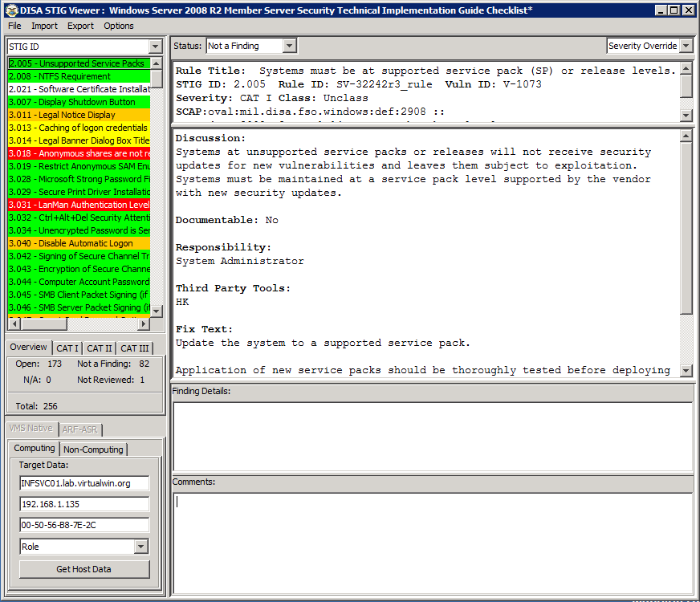Select rule 3.028 - Microsoft Strong Password
The image size is (700, 602).
click(x=79, y=179)
